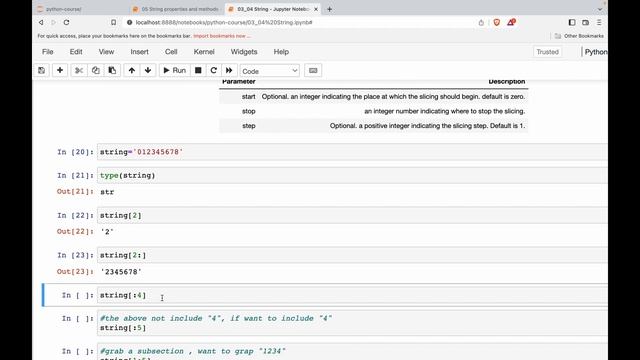The image size is (640, 360).
Task: Restart kernel and run all cells icon
Action: [x=229, y=71]
